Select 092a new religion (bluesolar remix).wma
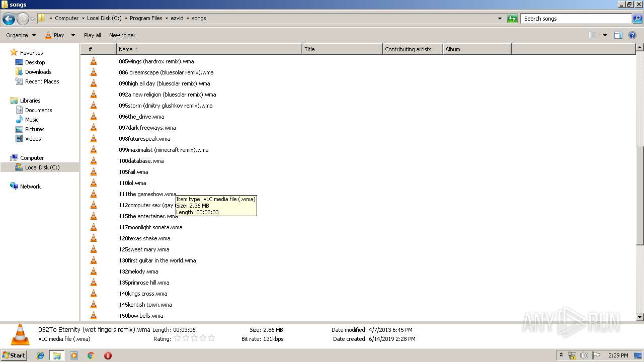Image resolution: width=644 pixels, height=362 pixels. [167, 95]
